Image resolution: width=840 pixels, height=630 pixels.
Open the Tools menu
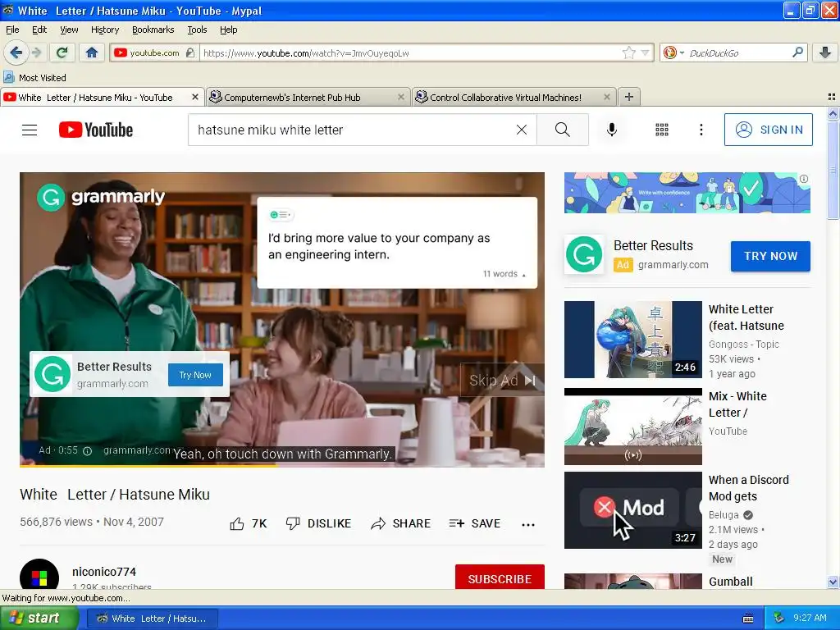point(197,30)
